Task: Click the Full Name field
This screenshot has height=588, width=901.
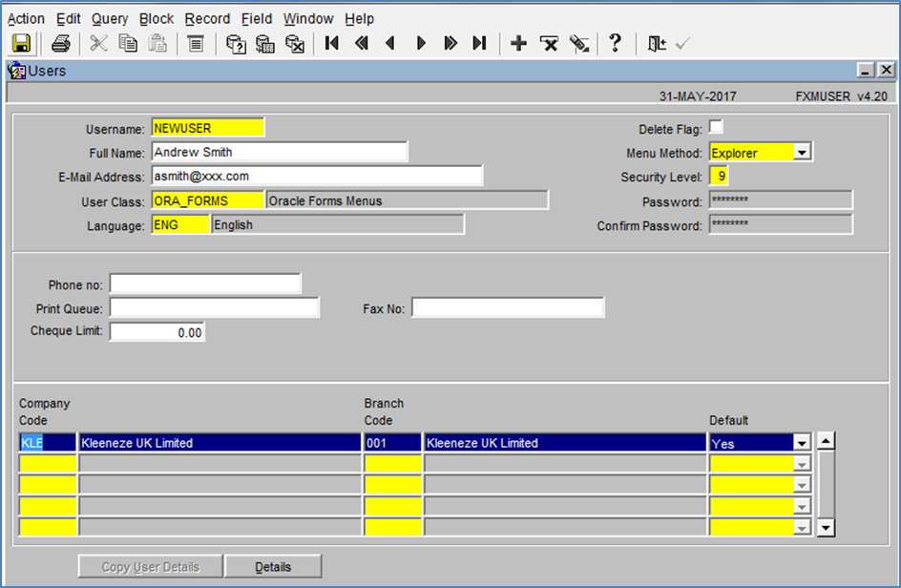Action: pos(280,152)
